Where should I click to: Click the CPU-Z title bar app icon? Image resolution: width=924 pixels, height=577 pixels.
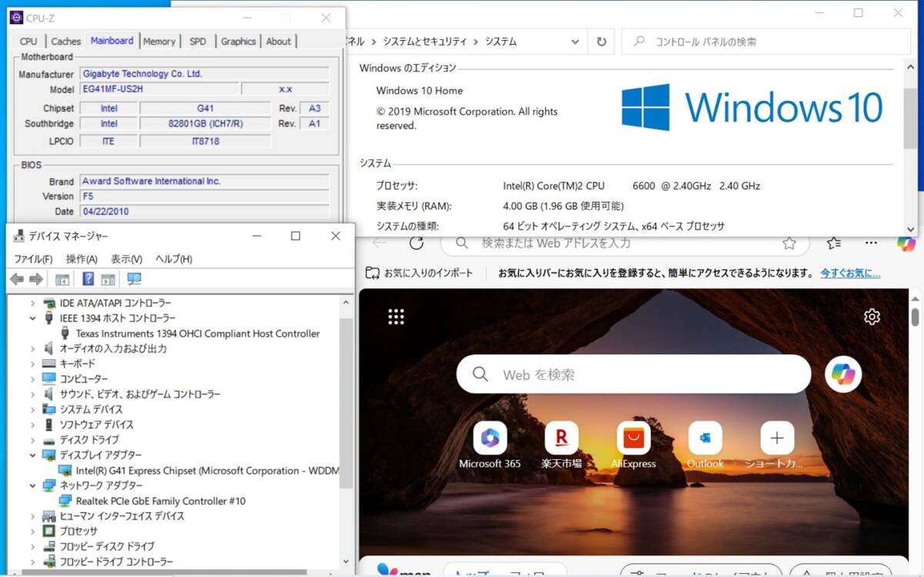click(16, 17)
